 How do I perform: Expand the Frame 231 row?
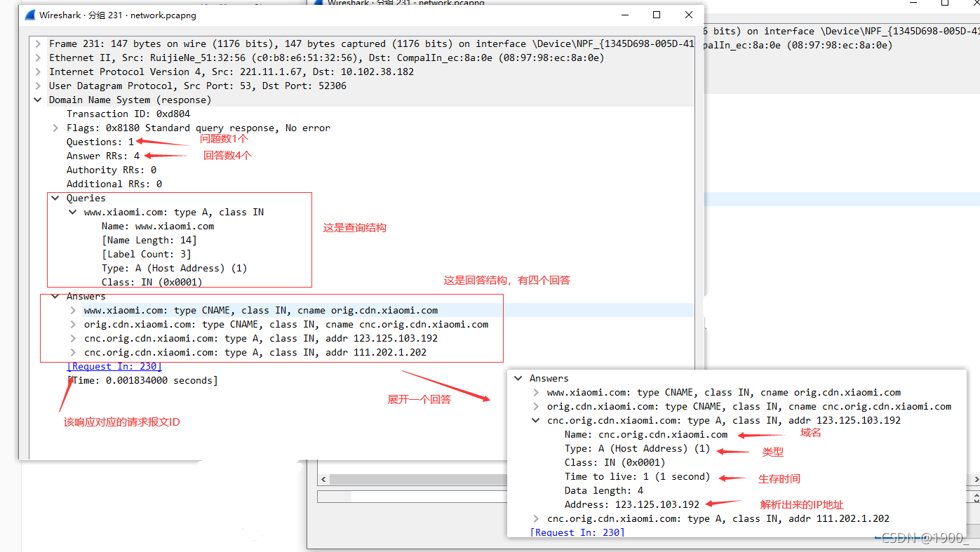pos(39,43)
